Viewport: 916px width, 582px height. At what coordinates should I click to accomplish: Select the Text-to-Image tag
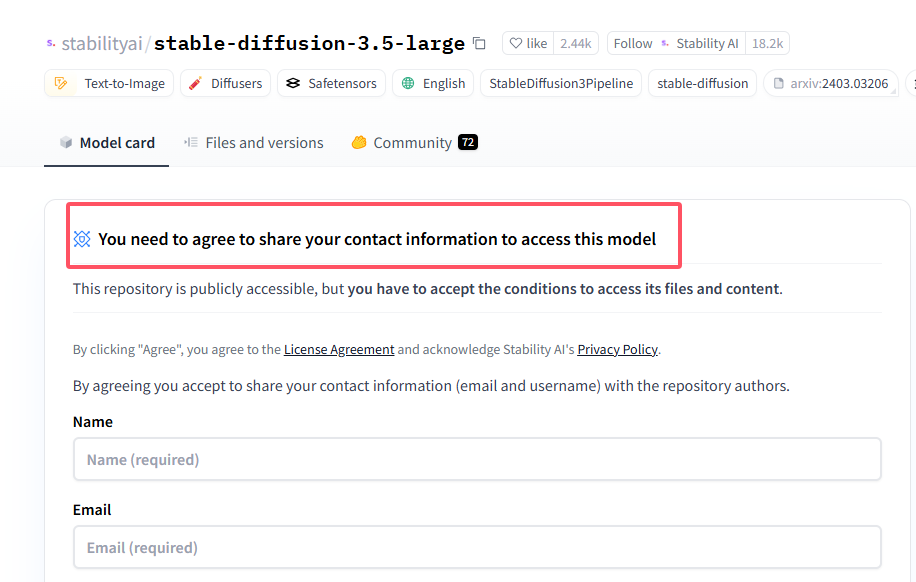[109, 83]
